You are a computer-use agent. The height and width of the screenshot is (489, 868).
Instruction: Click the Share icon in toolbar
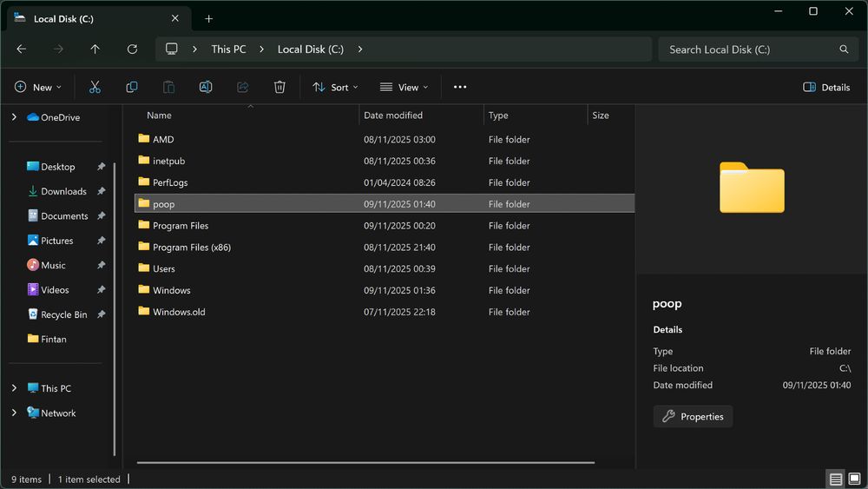242,87
